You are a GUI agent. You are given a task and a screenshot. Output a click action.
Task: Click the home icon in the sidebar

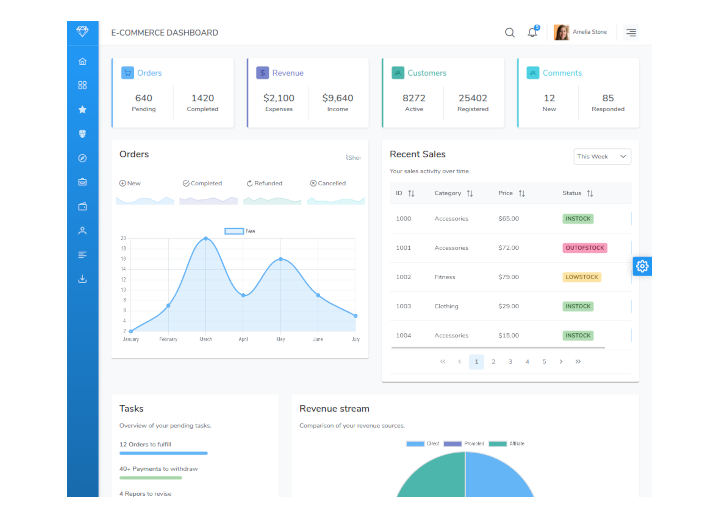(x=82, y=61)
